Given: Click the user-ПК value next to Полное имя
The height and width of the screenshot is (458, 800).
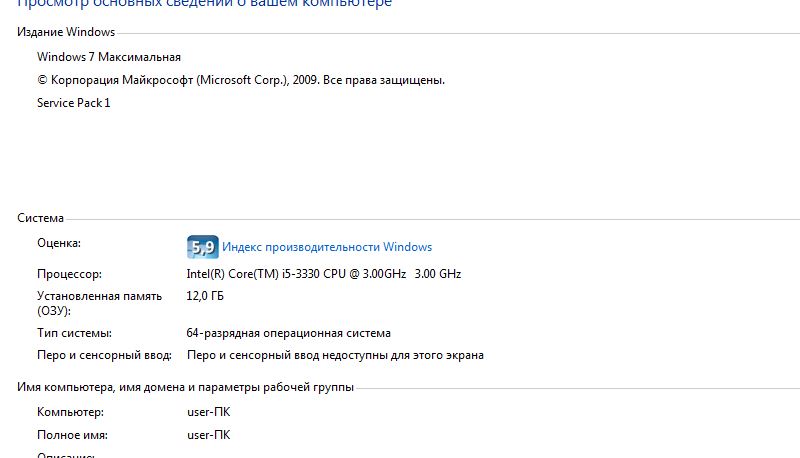Looking at the screenshot, I should pos(209,435).
